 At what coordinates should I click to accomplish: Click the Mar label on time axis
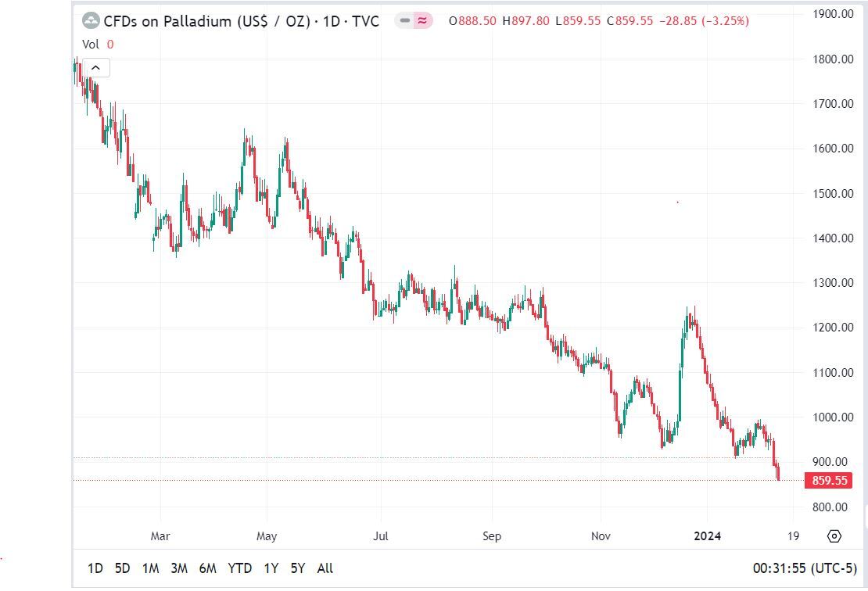coord(160,536)
